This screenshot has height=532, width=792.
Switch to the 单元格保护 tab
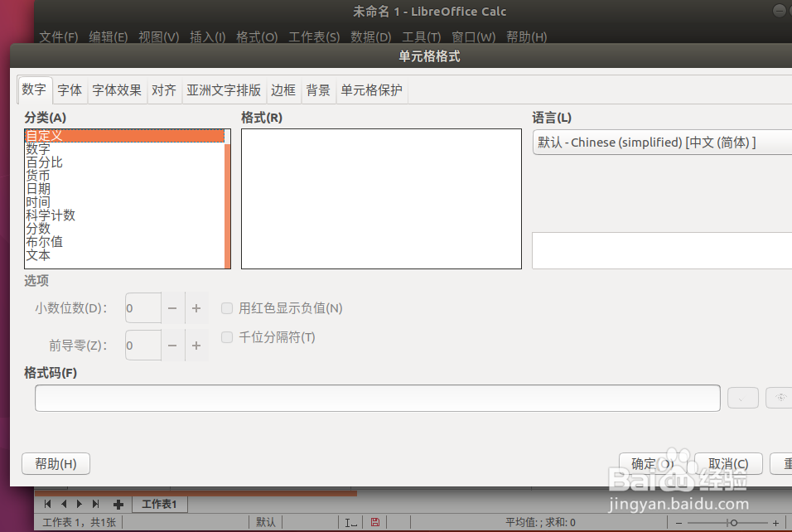coord(372,90)
